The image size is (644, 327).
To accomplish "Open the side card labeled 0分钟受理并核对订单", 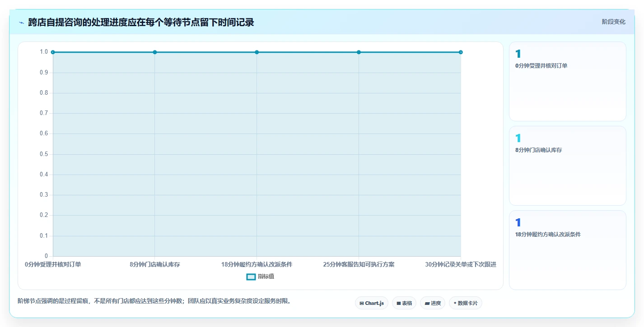I will tap(568, 82).
